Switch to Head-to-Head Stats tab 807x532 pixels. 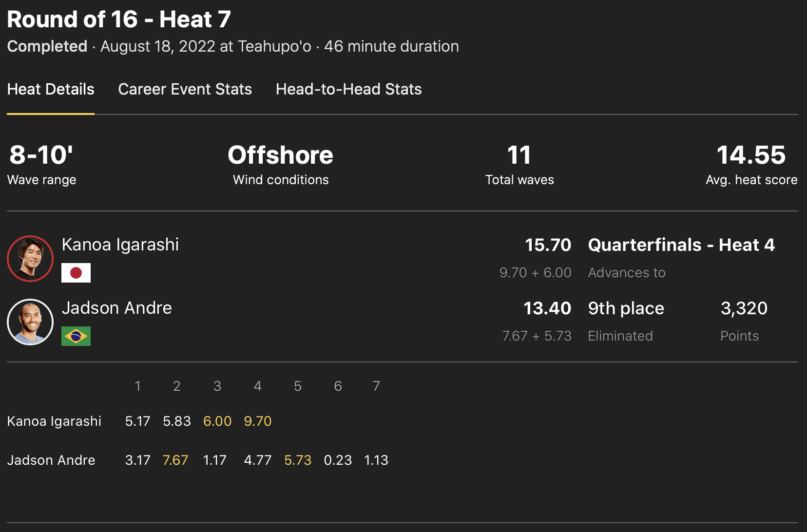tap(348, 89)
